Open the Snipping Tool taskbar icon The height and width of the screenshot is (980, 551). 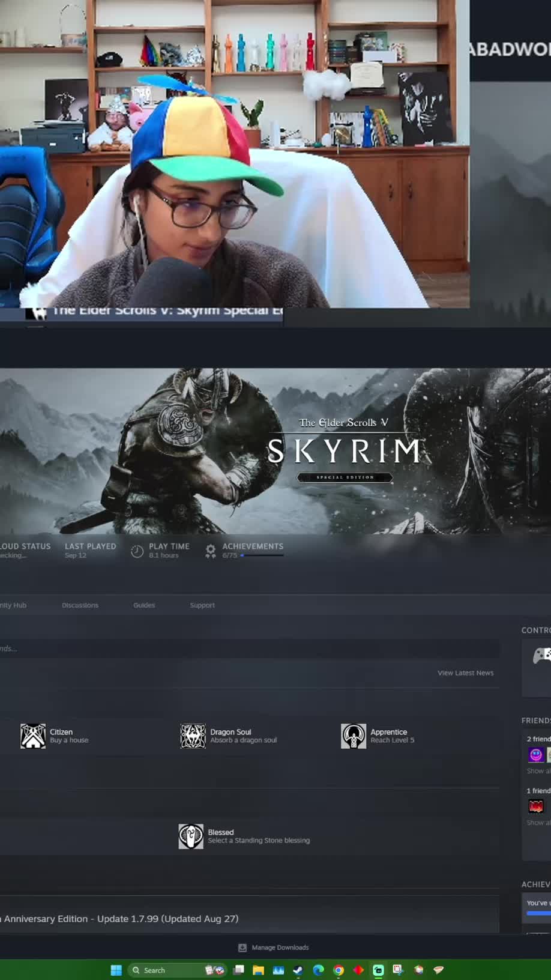399,970
